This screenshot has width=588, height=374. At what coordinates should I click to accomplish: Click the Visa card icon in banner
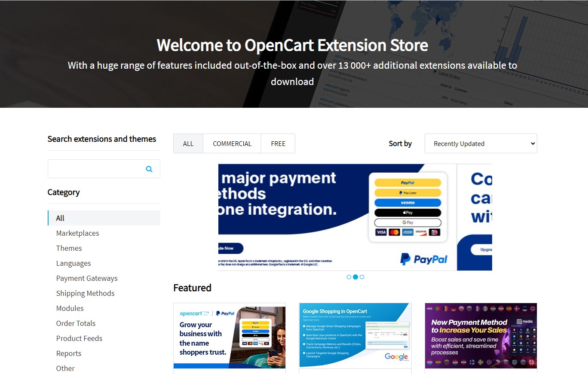click(381, 232)
